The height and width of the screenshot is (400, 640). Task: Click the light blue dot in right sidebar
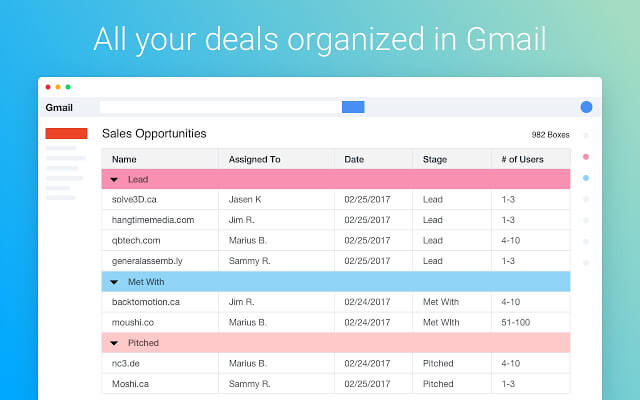pyautogui.click(x=585, y=178)
